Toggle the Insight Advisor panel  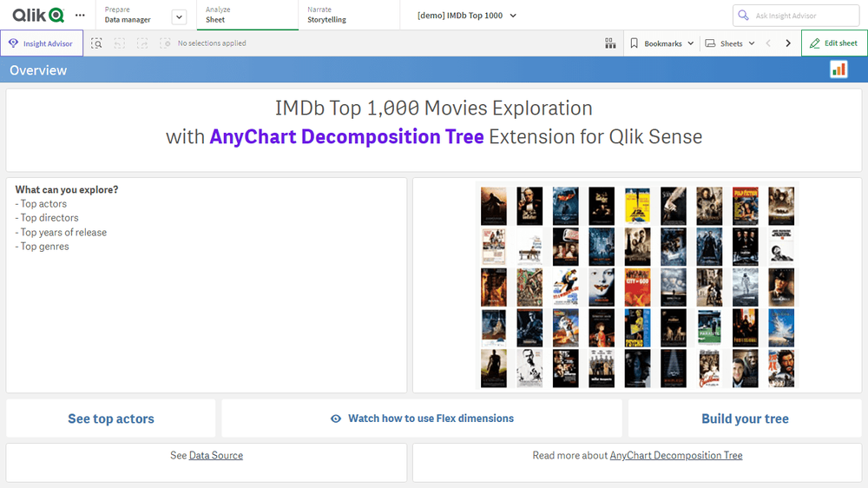coord(42,43)
